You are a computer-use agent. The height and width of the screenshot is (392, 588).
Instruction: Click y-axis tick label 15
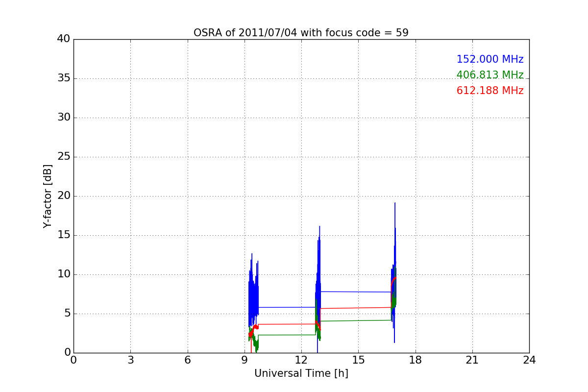pos(63,235)
